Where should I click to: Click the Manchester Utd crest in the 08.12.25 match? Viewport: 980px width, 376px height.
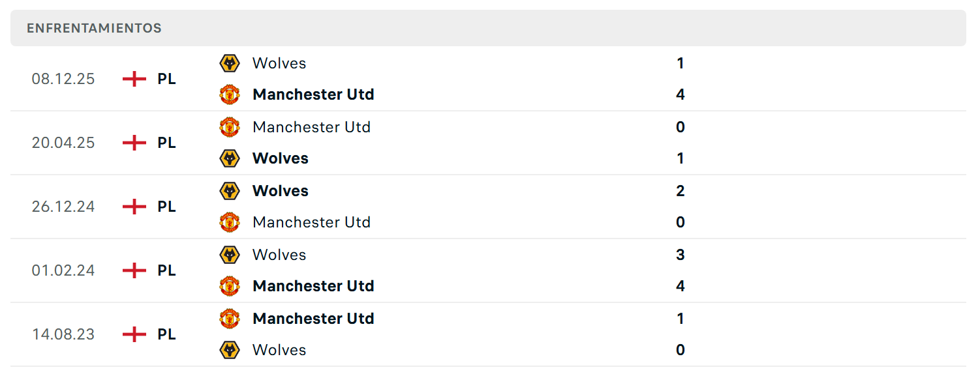point(230,94)
